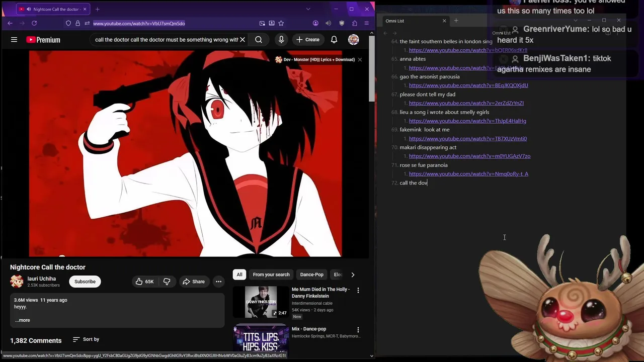Open Iauri Uchiha channel name link
The height and width of the screenshot is (362, 644).
coord(41,279)
